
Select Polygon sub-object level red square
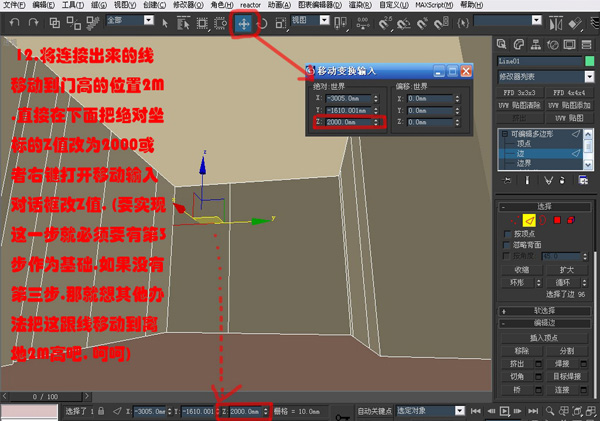(557, 220)
